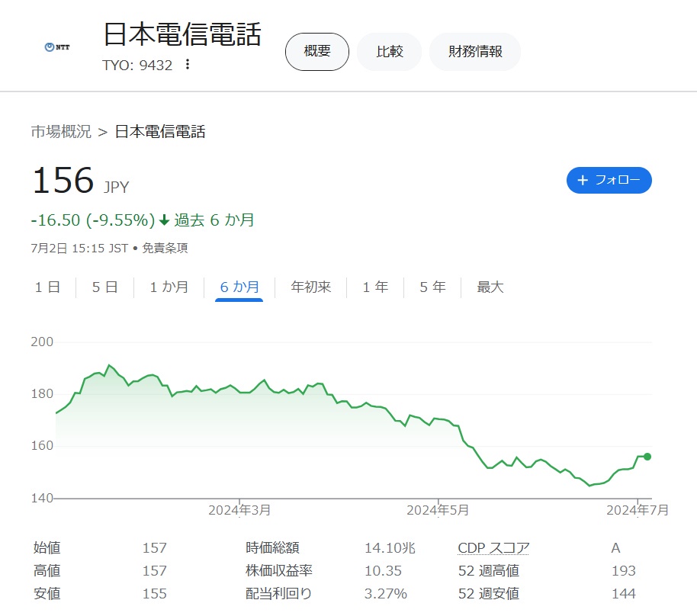Switch chart to 最大 range
This screenshot has width=697, height=616.
pos(490,287)
